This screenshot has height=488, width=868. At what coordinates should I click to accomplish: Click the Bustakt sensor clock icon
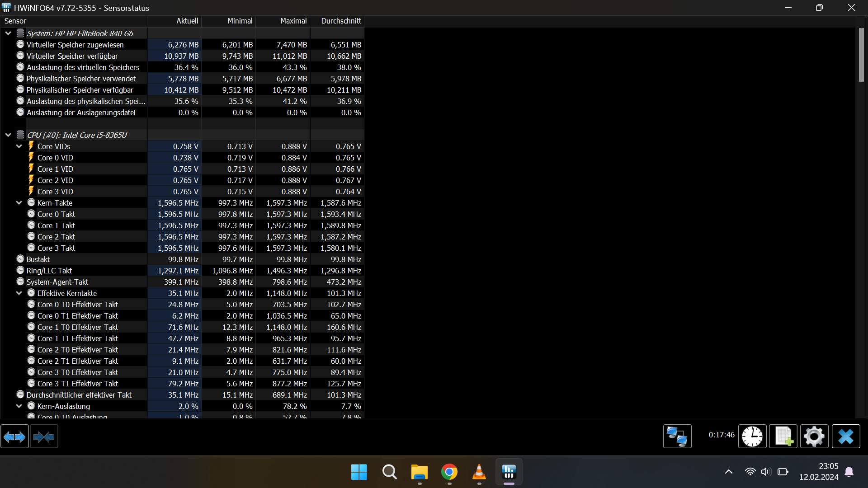[x=20, y=259]
